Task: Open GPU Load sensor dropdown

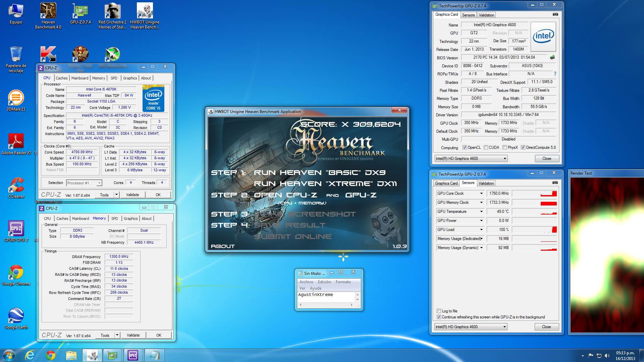Action: click(481, 230)
